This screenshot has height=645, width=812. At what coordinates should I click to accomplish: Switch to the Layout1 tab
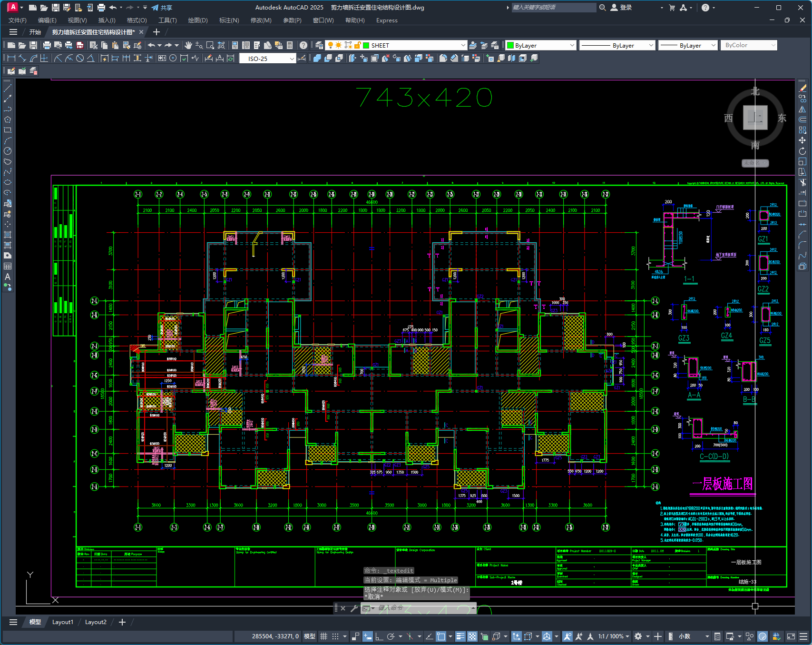(63, 622)
